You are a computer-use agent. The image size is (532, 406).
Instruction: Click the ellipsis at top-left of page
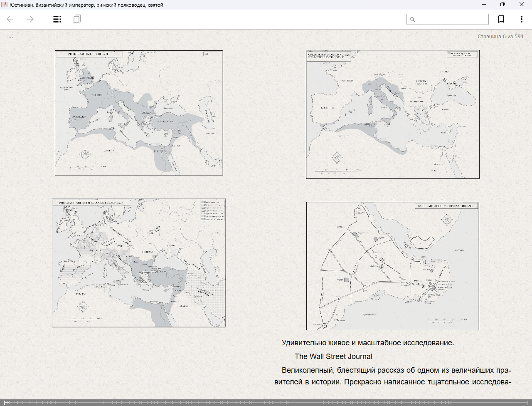[x=11, y=37]
